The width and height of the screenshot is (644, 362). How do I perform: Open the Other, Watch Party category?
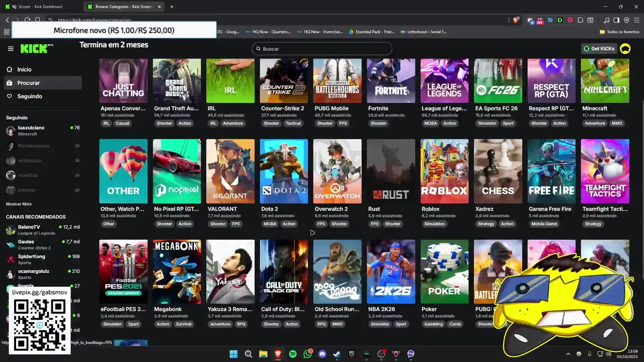123,171
